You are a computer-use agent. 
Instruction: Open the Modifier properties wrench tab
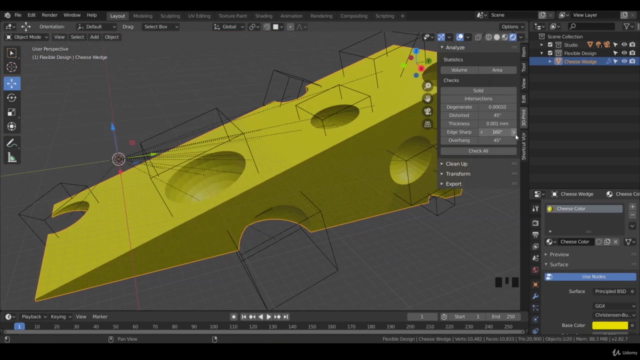point(536,296)
